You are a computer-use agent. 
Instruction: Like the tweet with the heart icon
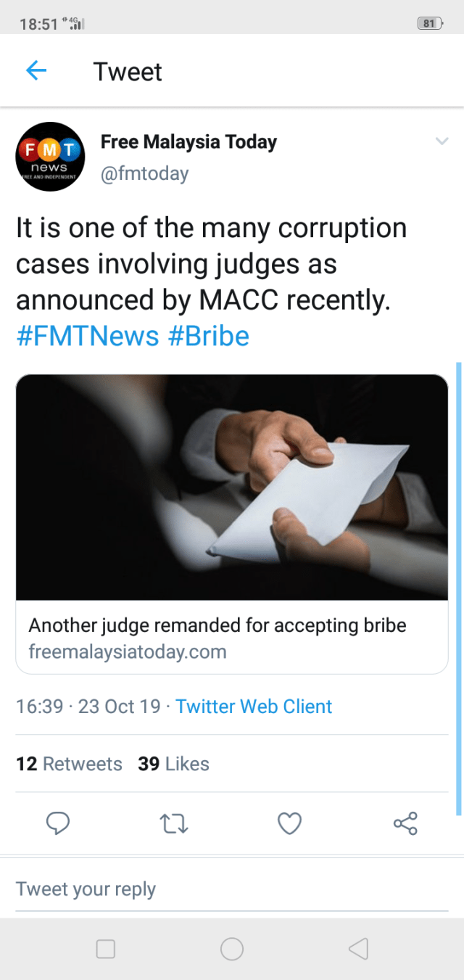click(289, 823)
